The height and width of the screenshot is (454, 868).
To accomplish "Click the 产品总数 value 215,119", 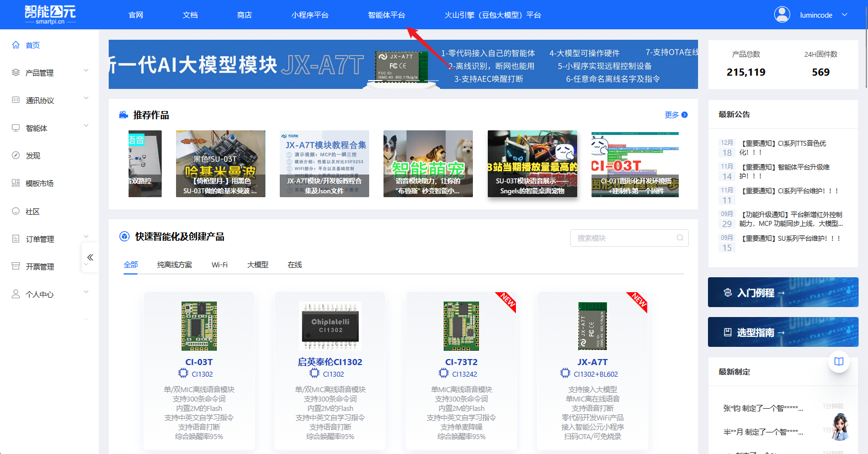I will coord(746,72).
